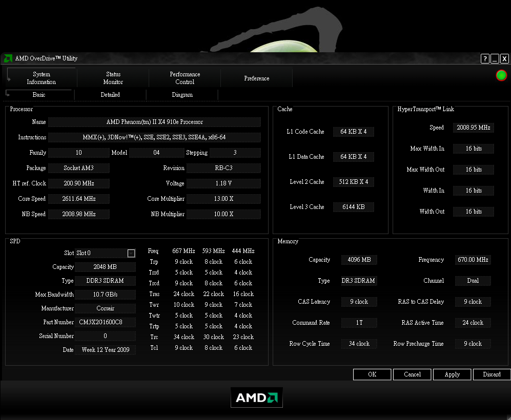Click the Tras value '24 clock'
The image size is (511, 420).
pyautogui.click(x=183, y=294)
